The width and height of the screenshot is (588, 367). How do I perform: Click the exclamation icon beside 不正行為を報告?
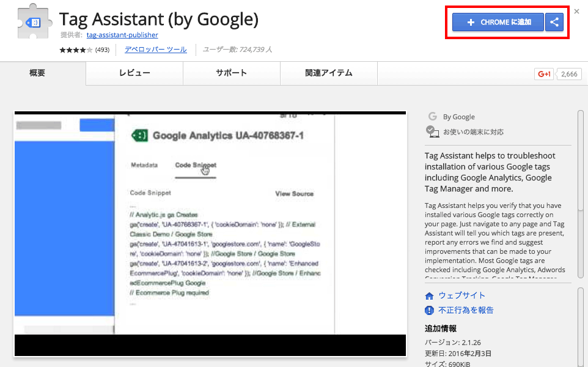tap(429, 310)
